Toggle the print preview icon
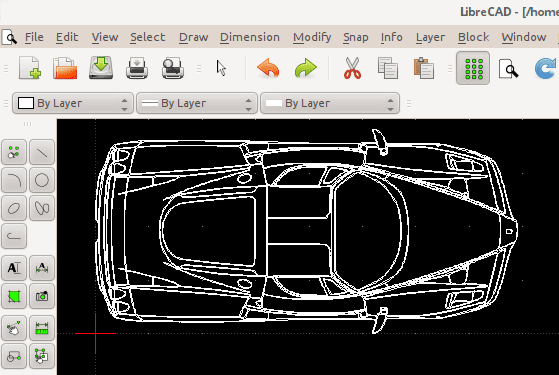The height and width of the screenshot is (375, 559). (173, 68)
